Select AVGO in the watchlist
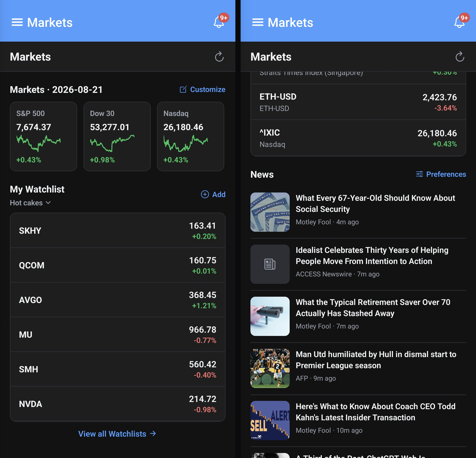 (x=118, y=300)
